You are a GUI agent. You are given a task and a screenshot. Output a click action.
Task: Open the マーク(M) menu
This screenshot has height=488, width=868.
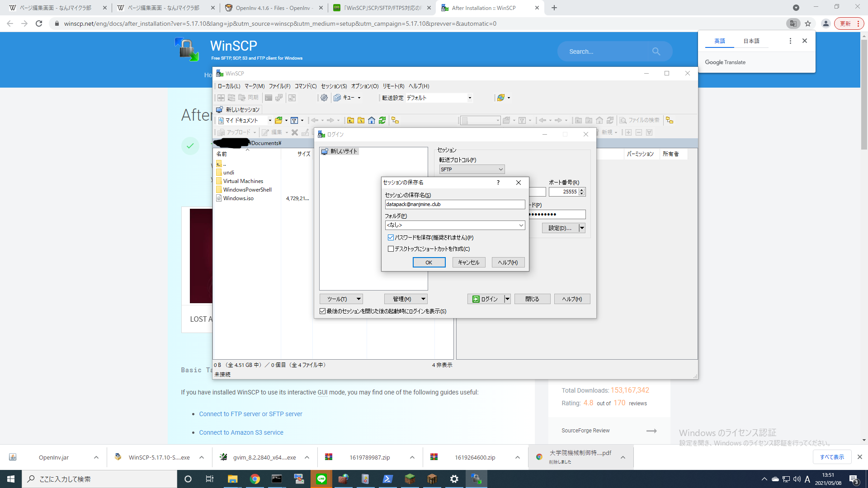pos(255,86)
